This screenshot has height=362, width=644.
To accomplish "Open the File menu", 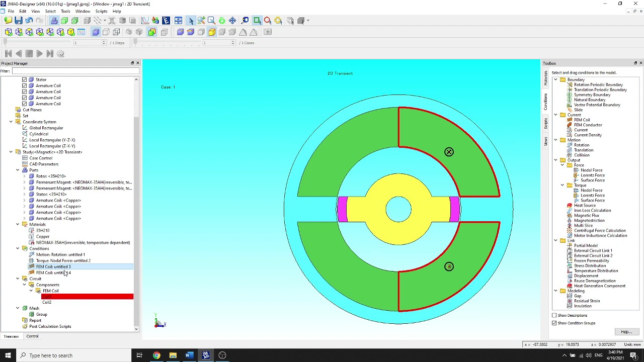I will pyautogui.click(x=11, y=11).
